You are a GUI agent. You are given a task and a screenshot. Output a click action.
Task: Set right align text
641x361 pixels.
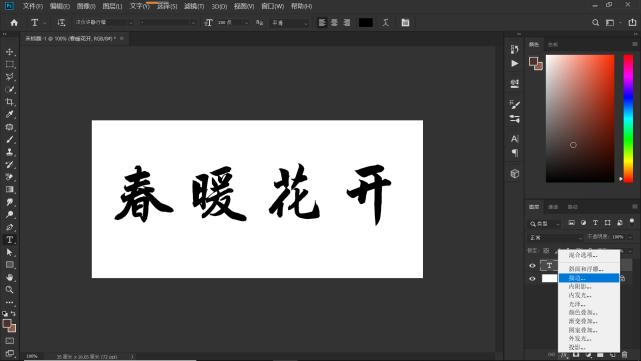347,23
